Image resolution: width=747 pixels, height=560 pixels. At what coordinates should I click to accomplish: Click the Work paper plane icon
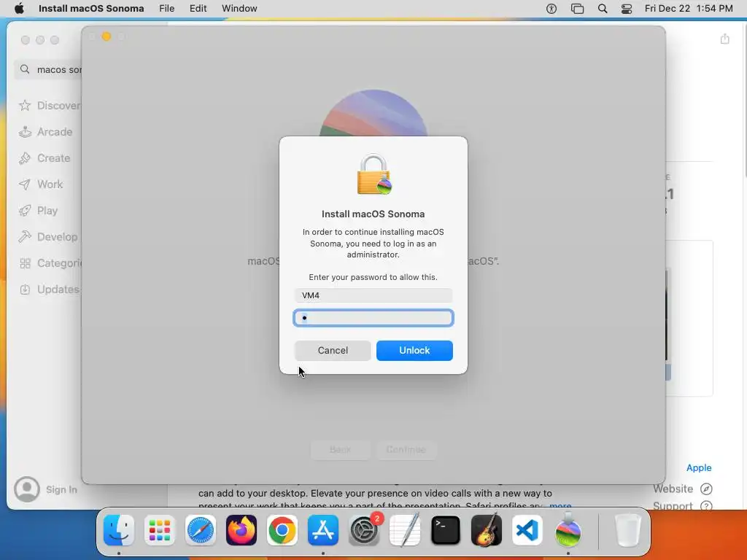click(25, 184)
